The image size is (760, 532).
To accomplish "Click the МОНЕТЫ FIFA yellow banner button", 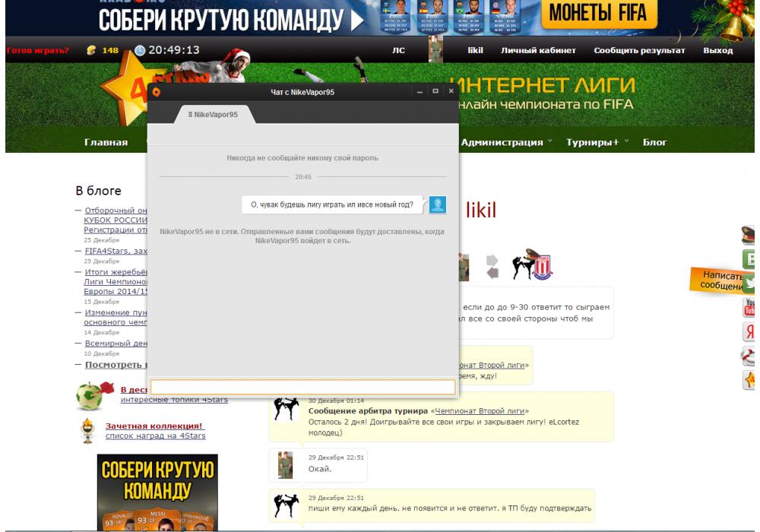I will tap(599, 13).
